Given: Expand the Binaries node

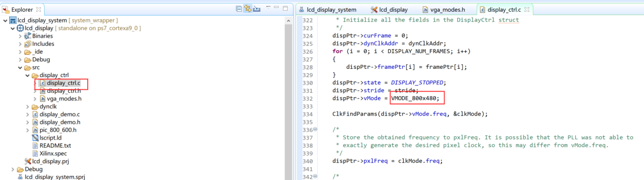Looking at the screenshot, I should [20, 36].
